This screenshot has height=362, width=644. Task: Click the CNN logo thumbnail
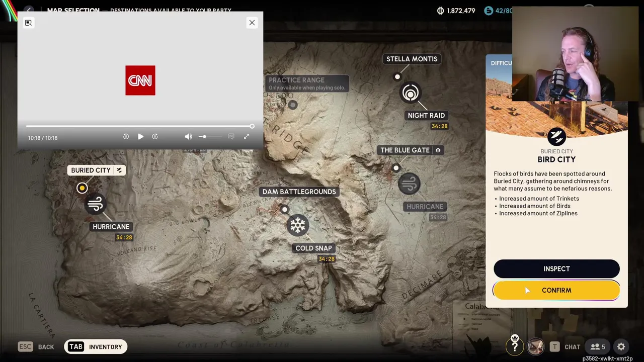[140, 80]
